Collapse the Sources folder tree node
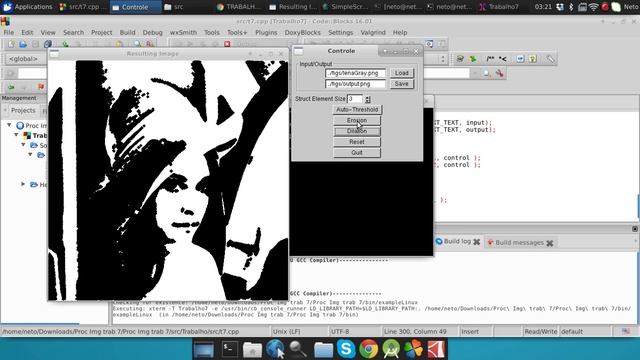The image size is (640, 360). [23, 145]
